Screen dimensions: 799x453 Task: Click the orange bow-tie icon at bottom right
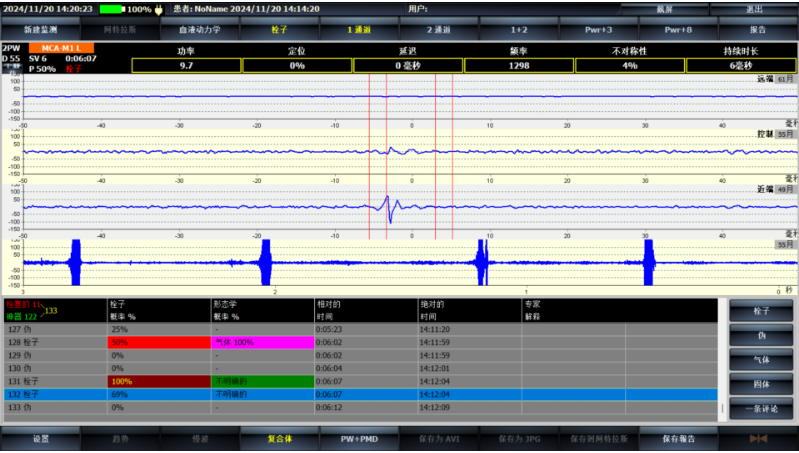point(758,439)
